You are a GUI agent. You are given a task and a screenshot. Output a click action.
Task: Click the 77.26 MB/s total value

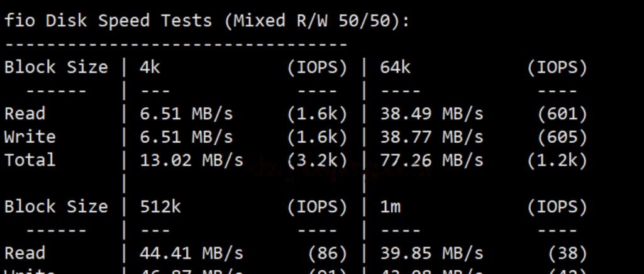point(431,160)
